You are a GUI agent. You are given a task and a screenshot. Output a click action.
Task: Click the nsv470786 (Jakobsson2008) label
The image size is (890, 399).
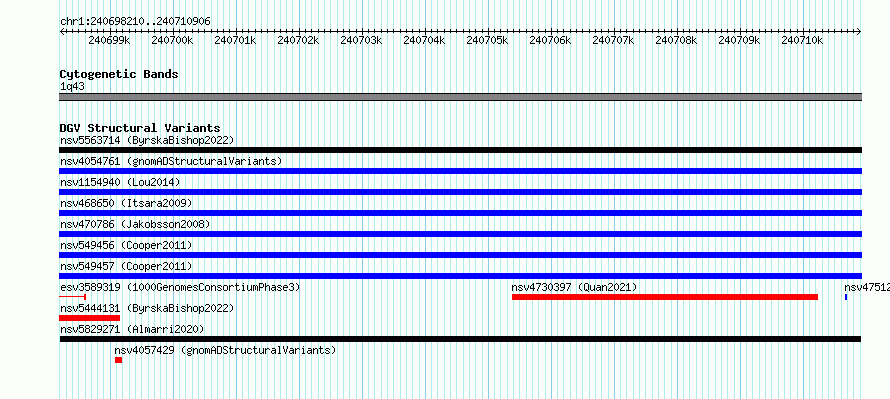point(135,224)
